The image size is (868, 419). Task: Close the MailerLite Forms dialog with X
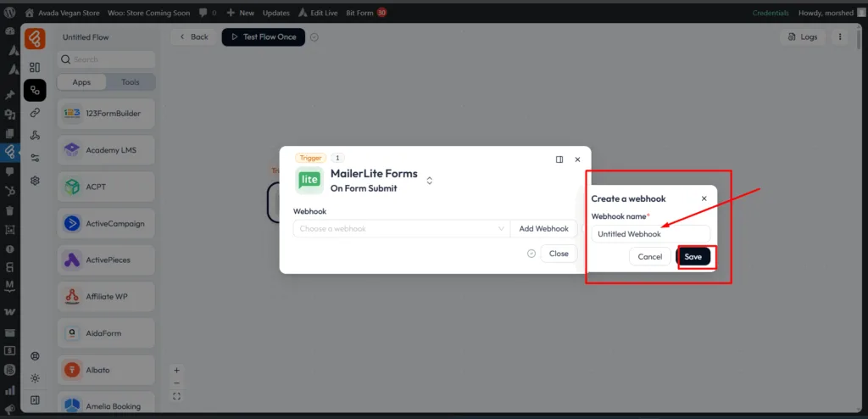(577, 159)
